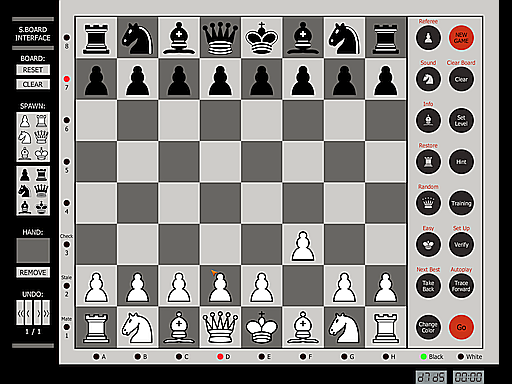
Task: Click the green Black turn LED
Action: [x=423, y=357]
